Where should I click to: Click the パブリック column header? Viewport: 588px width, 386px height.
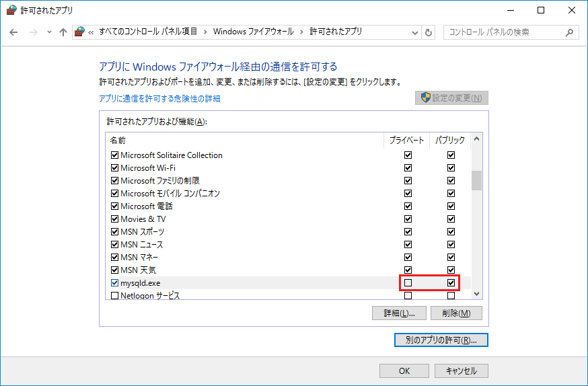point(450,141)
